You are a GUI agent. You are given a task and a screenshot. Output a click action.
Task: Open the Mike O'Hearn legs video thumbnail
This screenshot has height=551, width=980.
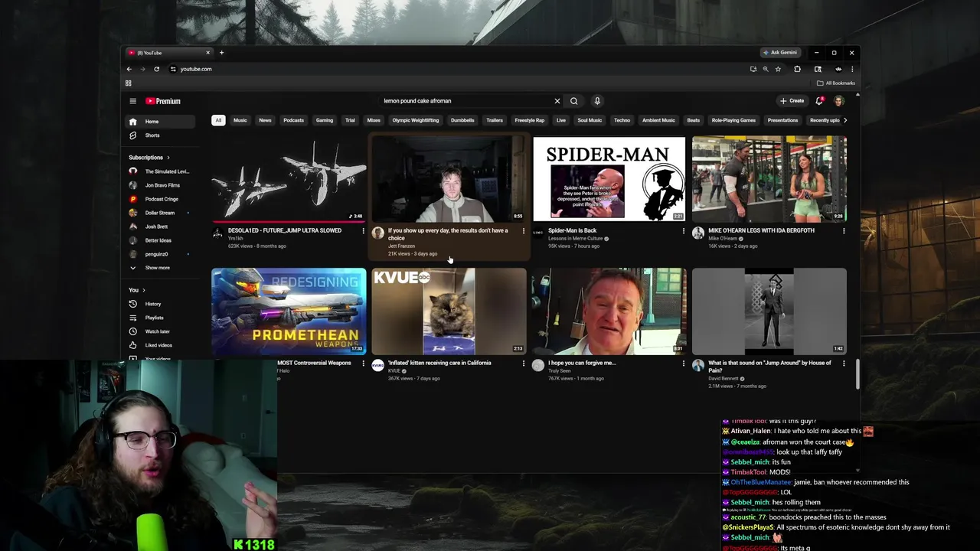[x=769, y=179]
